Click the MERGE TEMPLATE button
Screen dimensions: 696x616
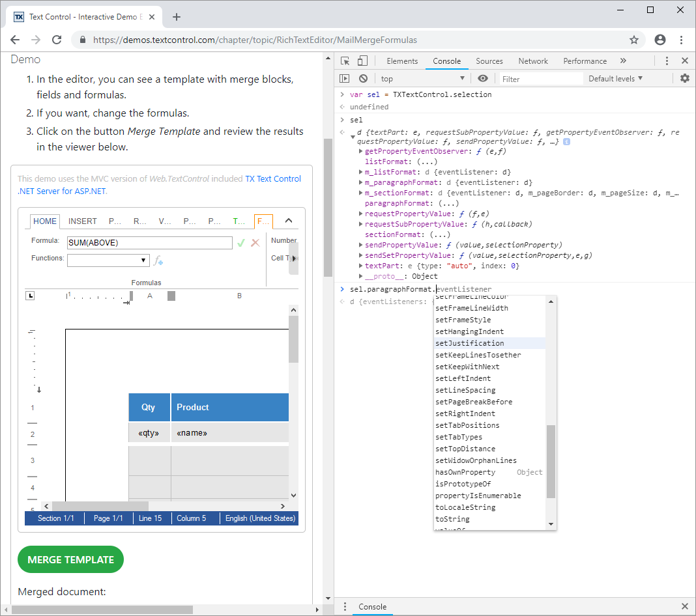click(x=70, y=559)
